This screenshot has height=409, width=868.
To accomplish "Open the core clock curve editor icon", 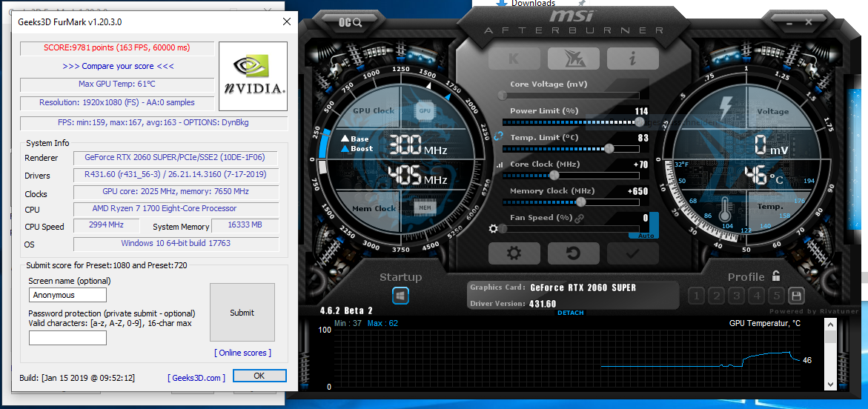I will [x=500, y=164].
